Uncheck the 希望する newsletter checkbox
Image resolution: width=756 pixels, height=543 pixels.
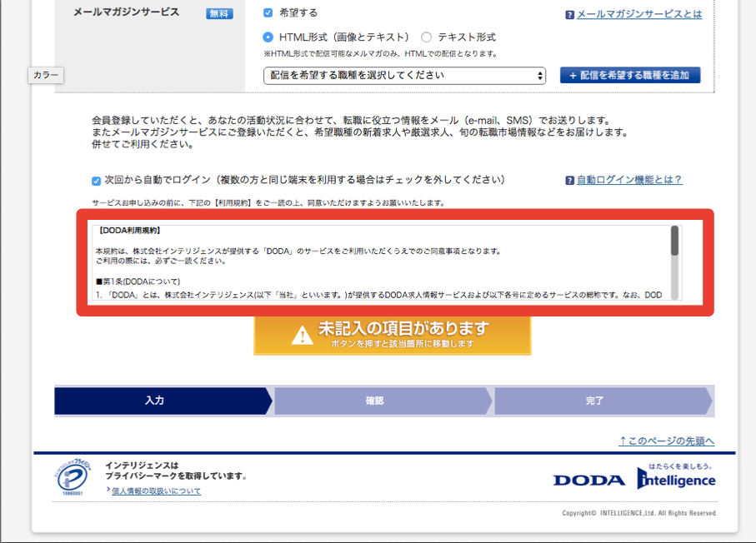pyautogui.click(x=268, y=13)
